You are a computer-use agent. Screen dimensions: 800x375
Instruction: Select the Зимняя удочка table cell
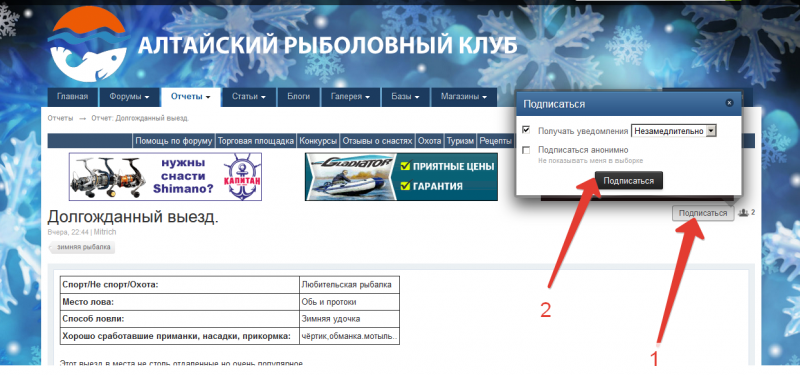[x=349, y=319]
